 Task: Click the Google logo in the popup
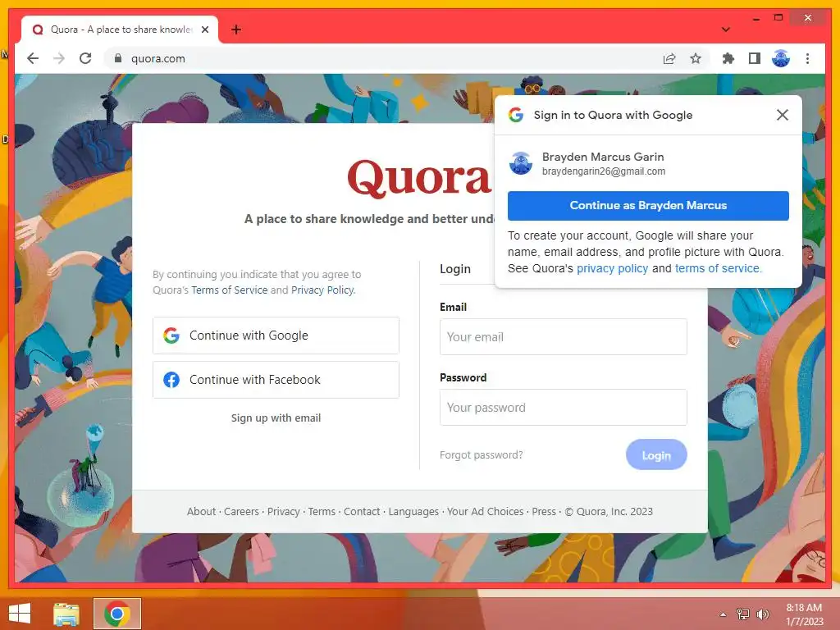(x=516, y=115)
